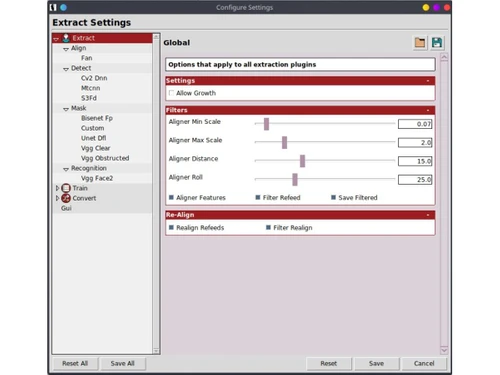Click the Cancel button

424,363
